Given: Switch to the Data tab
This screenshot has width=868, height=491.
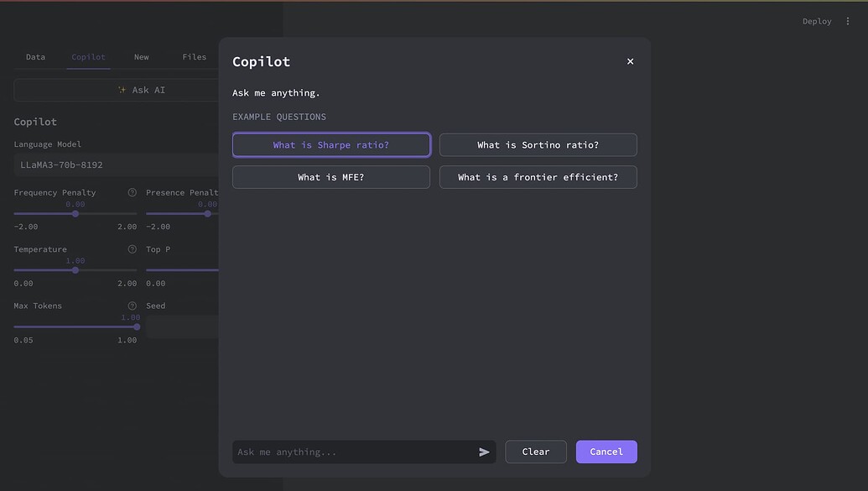Looking at the screenshot, I should click(x=35, y=57).
